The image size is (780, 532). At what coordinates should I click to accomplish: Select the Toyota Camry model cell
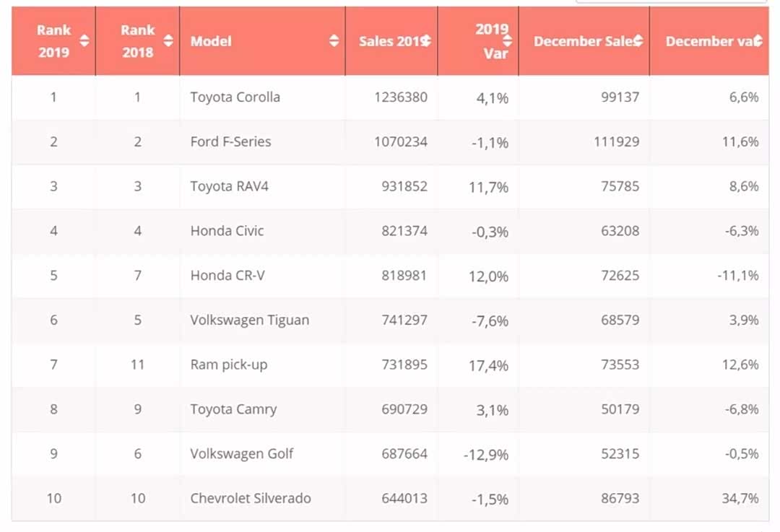pyautogui.click(x=233, y=410)
